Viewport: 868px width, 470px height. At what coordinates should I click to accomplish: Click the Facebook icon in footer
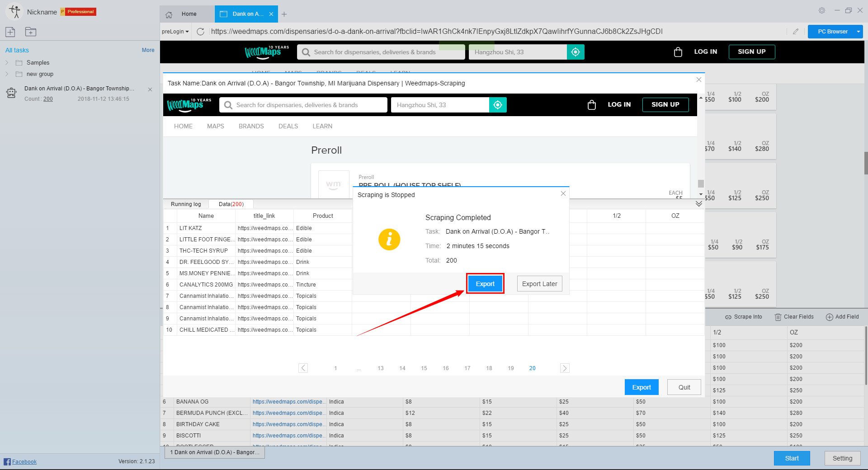[7, 461]
